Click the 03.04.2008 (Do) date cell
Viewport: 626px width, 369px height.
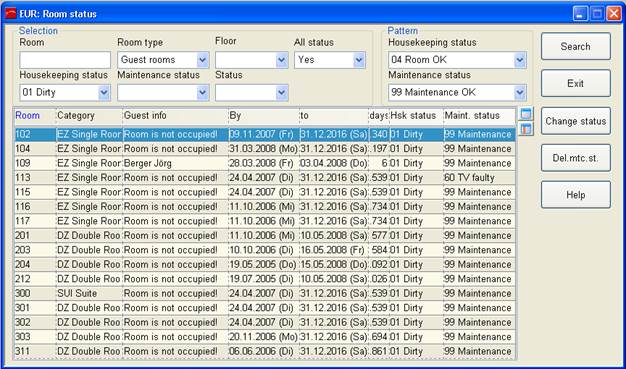coord(334,163)
